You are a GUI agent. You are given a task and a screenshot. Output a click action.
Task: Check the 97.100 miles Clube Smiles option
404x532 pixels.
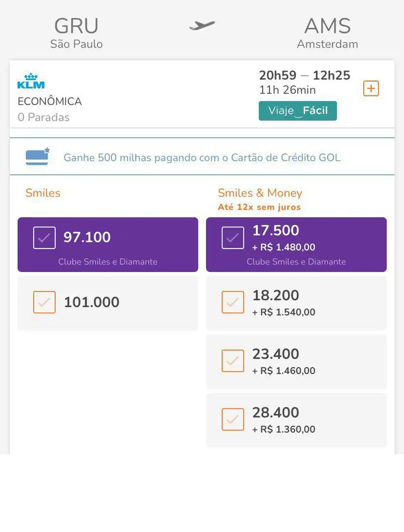click(44, 238)
